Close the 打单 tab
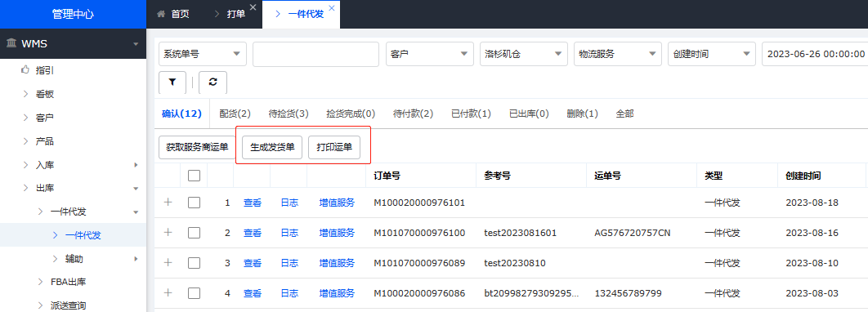The image size is (868, 312). tap(253, 7)
